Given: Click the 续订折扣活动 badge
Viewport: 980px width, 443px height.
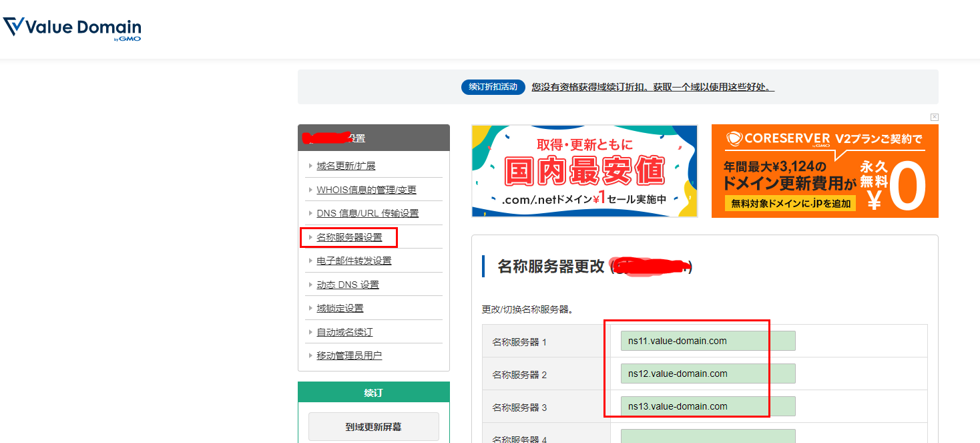Looking at the screenshot, I should [493, 87].
